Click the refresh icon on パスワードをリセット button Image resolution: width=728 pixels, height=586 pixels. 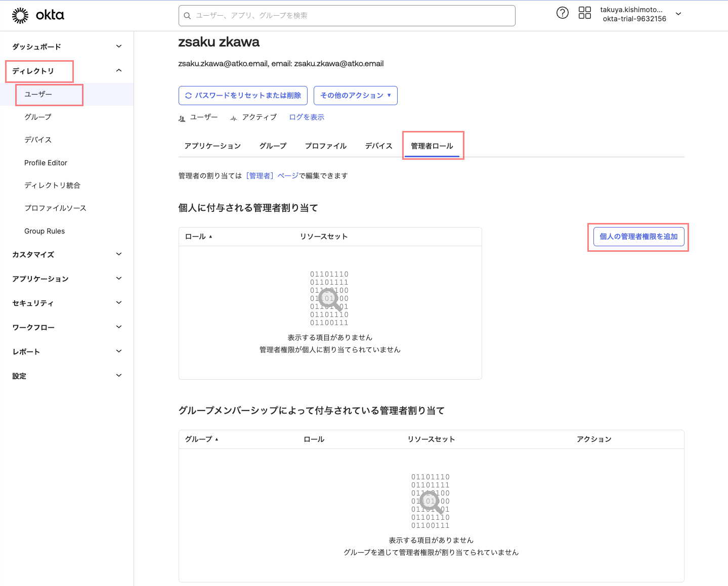click(x=189, y=95)
